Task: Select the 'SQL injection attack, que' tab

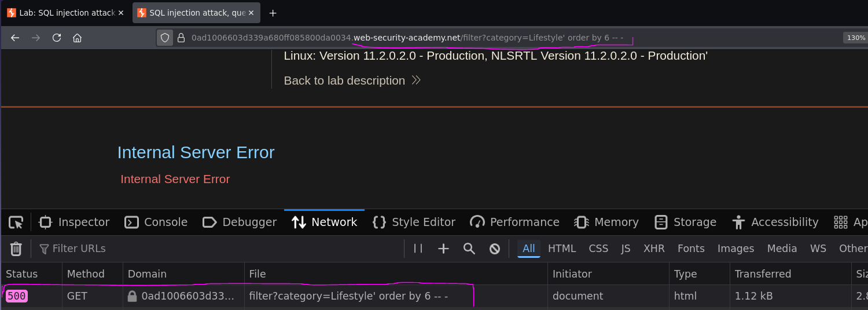Action: (196, 13)
